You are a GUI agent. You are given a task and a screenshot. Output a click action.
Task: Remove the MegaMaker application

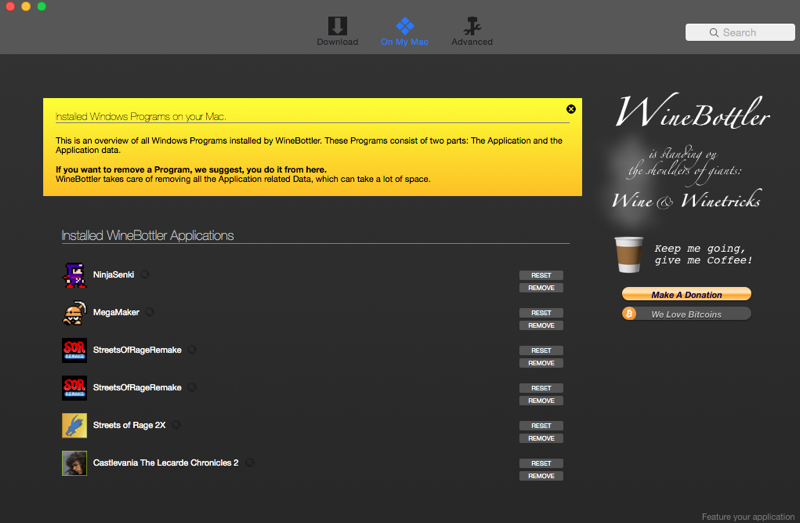coord(541,326)
